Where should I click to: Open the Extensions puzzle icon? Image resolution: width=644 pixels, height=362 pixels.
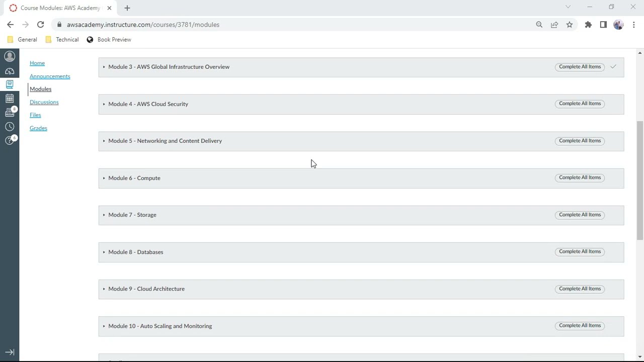(588, 25)
